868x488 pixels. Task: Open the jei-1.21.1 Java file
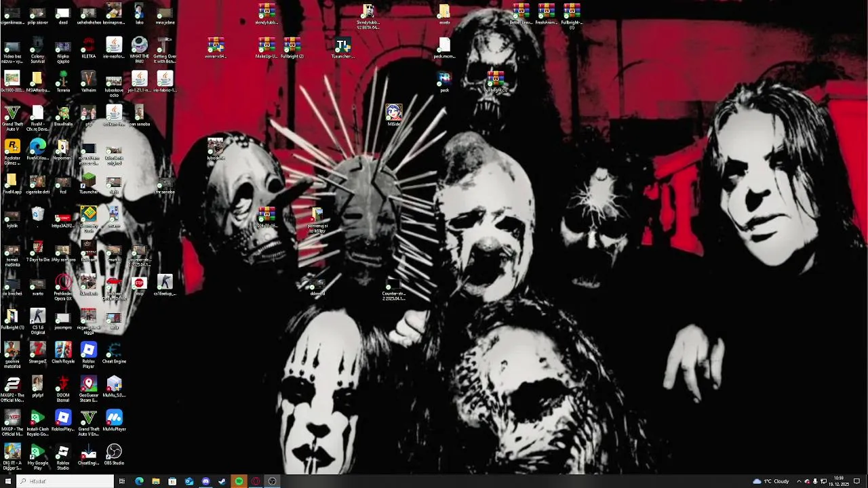click(x=139, y=83)
